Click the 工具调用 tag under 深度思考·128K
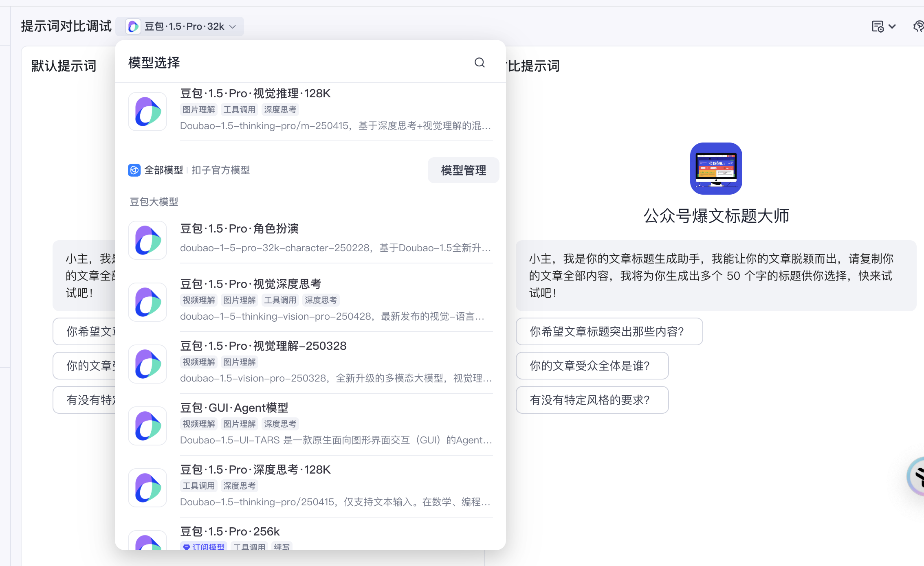The height and width of the screenshot is (566, 924). (199, 486)
